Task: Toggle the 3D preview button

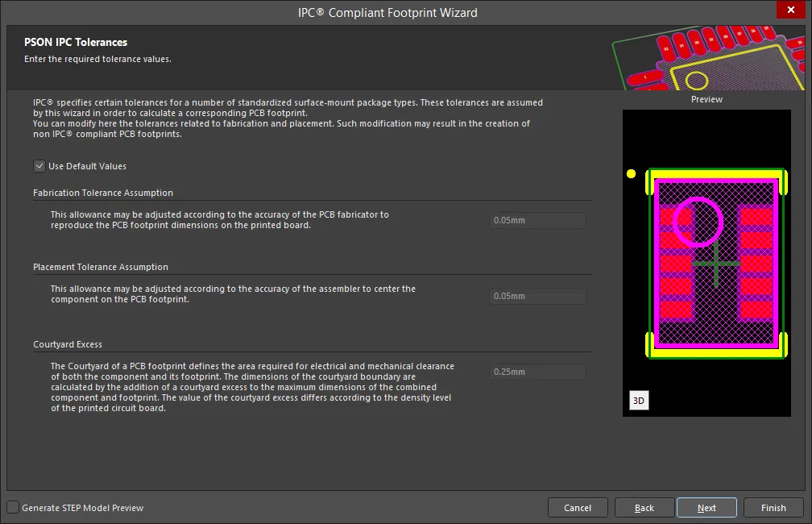Action: coord(639,400)
